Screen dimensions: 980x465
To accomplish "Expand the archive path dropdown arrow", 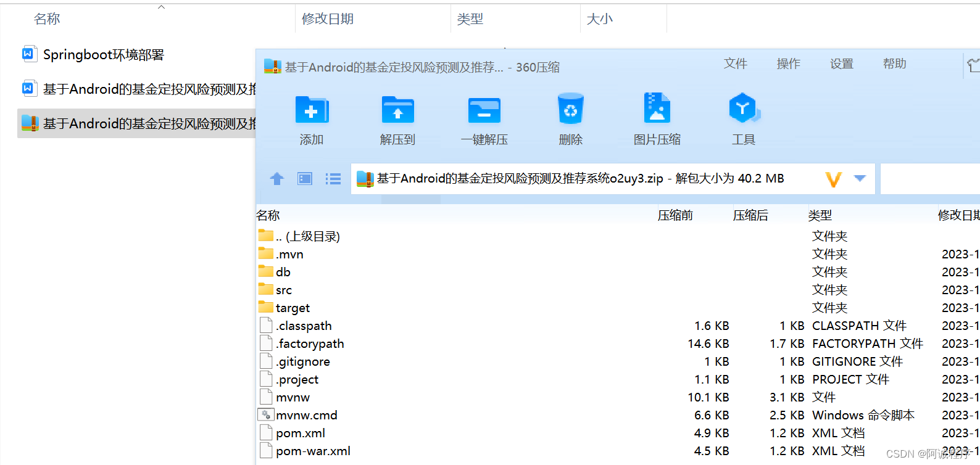I will point(860,178).
